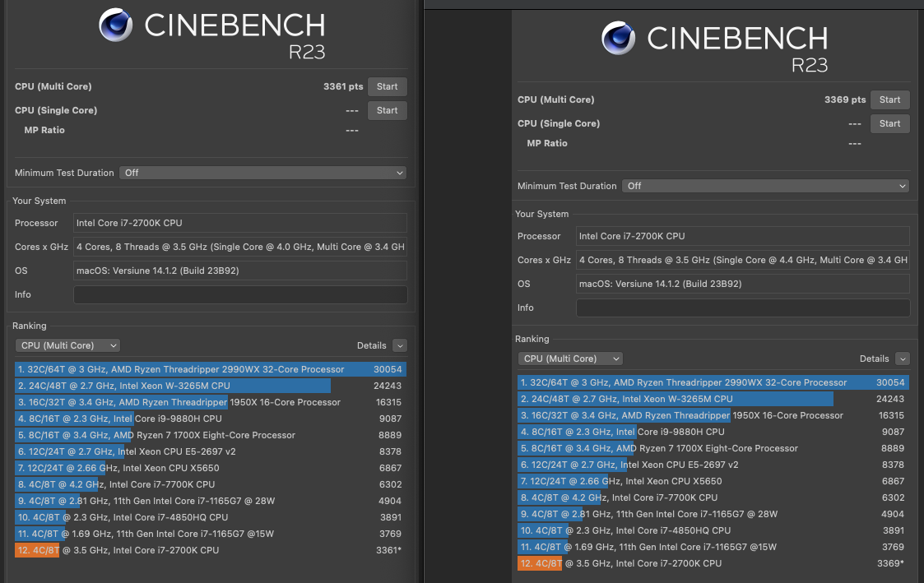Select Xeon X5650 ranking row in left window
The width and height of the screenshot is (924, 583).
pos(211,468)
